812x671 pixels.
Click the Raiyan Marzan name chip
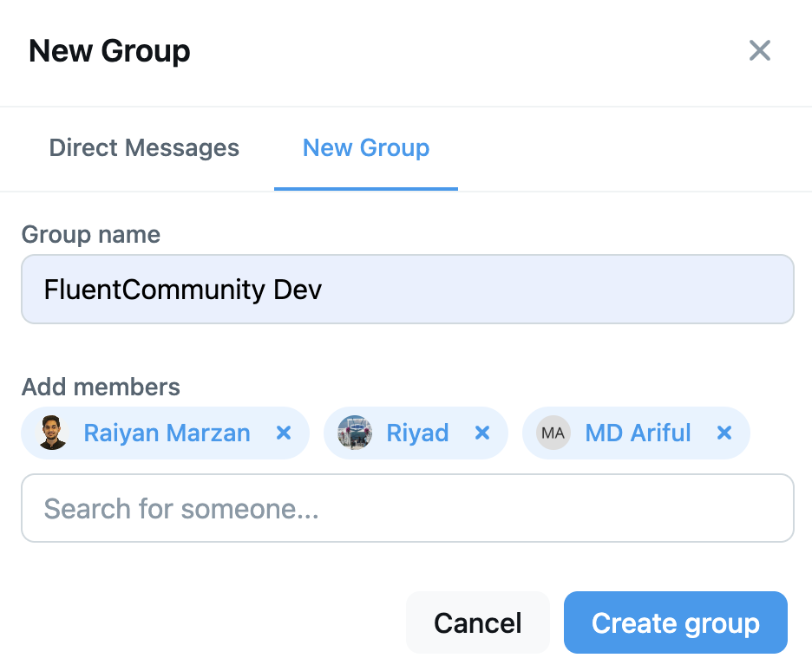[167, 433]
